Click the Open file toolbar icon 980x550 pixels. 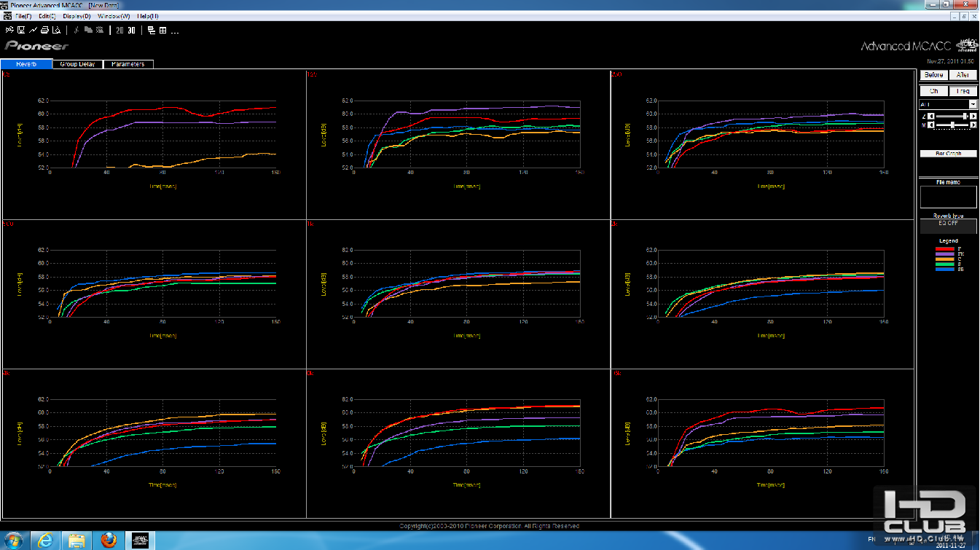pyautogui.click(x=9, y=31)
